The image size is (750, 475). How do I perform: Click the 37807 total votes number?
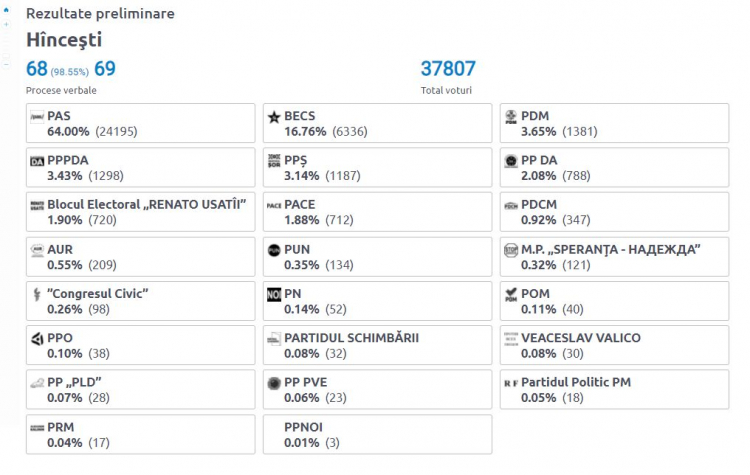tap(448, 69)
